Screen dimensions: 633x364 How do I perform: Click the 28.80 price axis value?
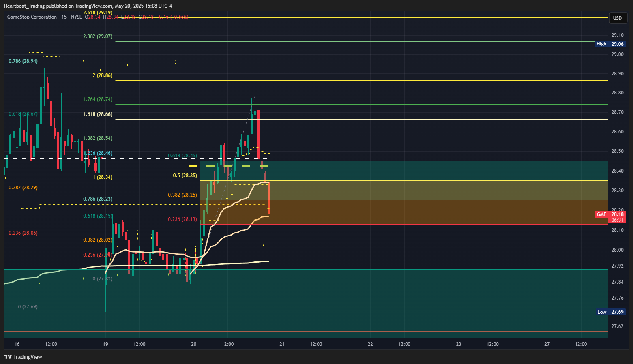(x=617, y=93)
